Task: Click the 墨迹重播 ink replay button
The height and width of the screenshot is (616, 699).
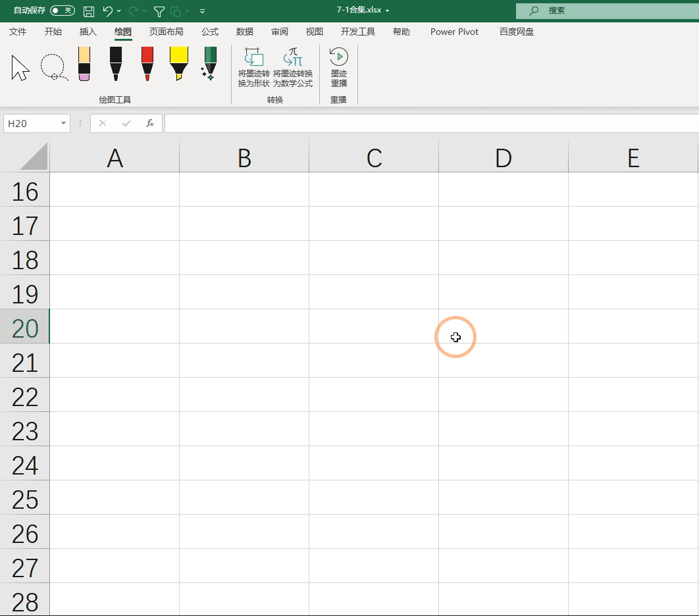Action: point(339,68)
